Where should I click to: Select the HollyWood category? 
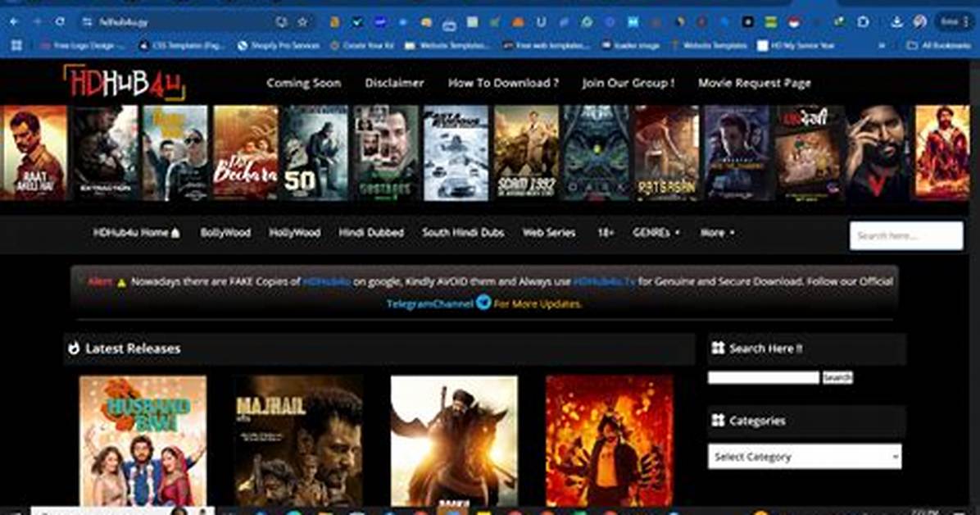tap(294, 233)
